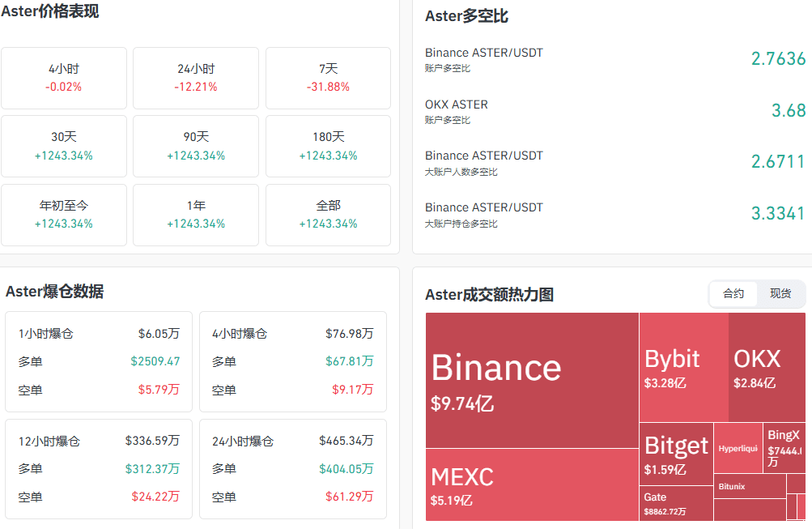This screenshot has width=812, height=529.
Task: Click the 1小时爆仓 liquidation card
Action: (x=99, y=361)
